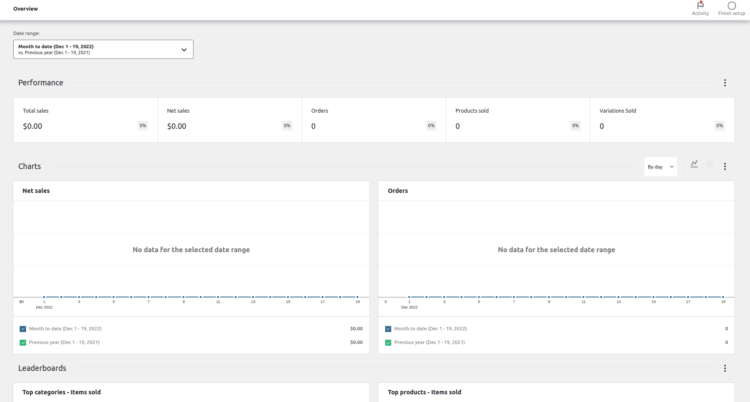The width and height of the screenshot is (750, 402).
Task: Open the Finish setup circle icon
Action: 731,6
